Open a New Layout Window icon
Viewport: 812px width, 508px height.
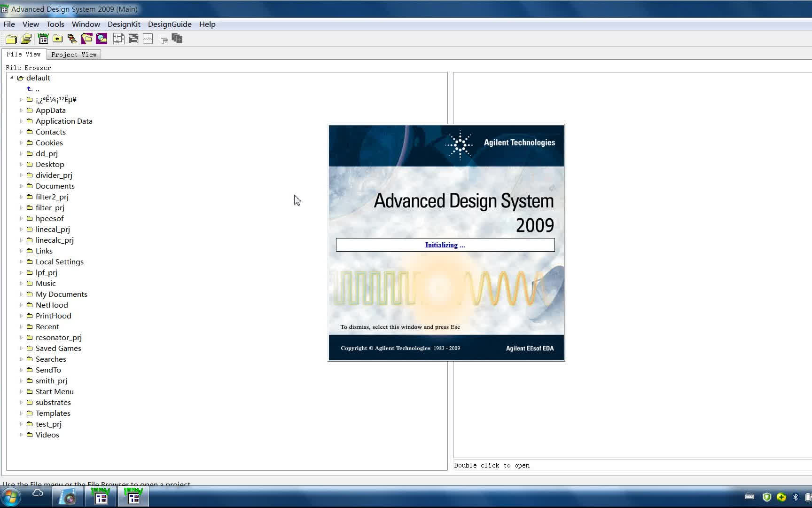tap(133, 39)
